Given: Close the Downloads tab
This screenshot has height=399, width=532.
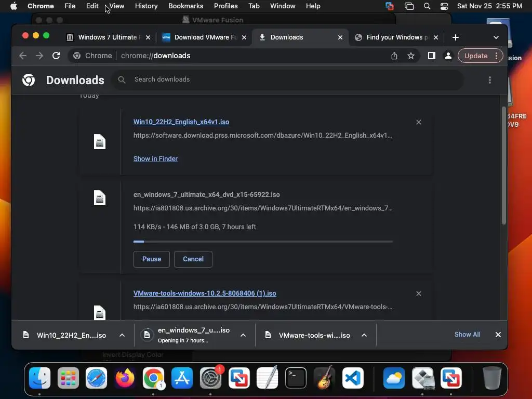Looking at the screenshot, I should pos(340,37).
